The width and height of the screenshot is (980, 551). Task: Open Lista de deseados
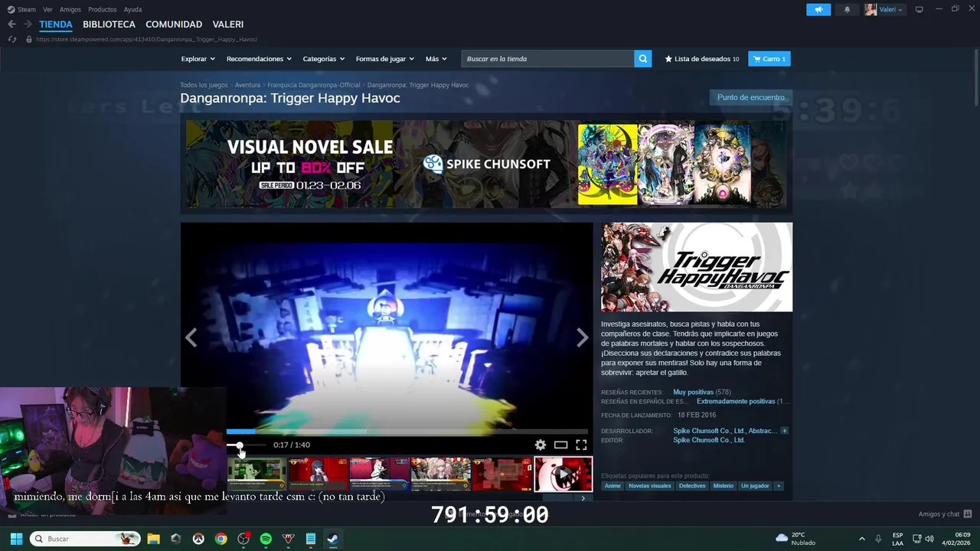pos(702,59)
